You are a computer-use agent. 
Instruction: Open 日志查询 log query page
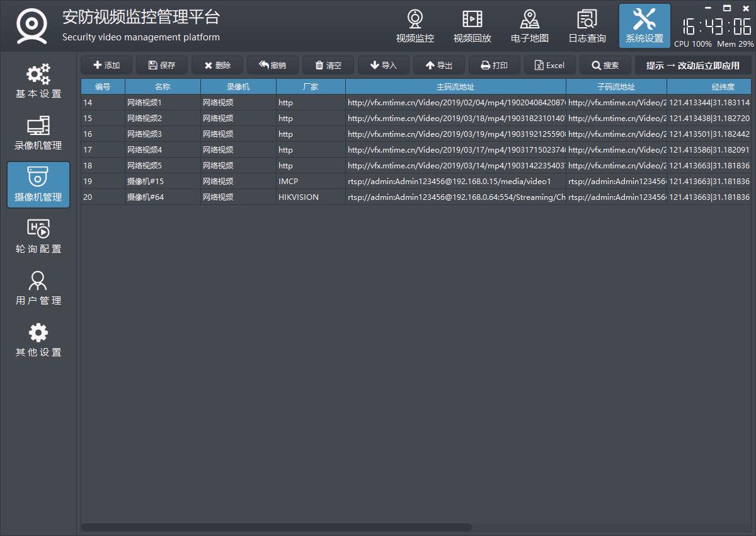click(587, 26)
